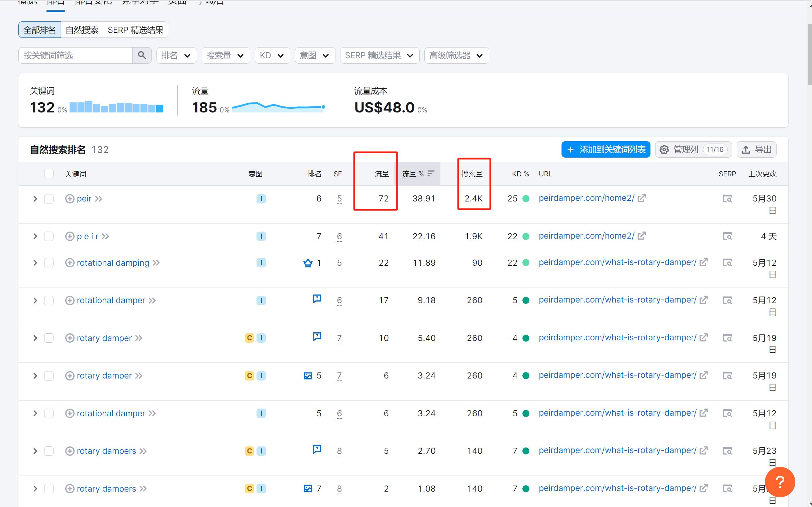
Task: Click the C intent badge in rotary dampers position 7 row
Action: point(249,489)
